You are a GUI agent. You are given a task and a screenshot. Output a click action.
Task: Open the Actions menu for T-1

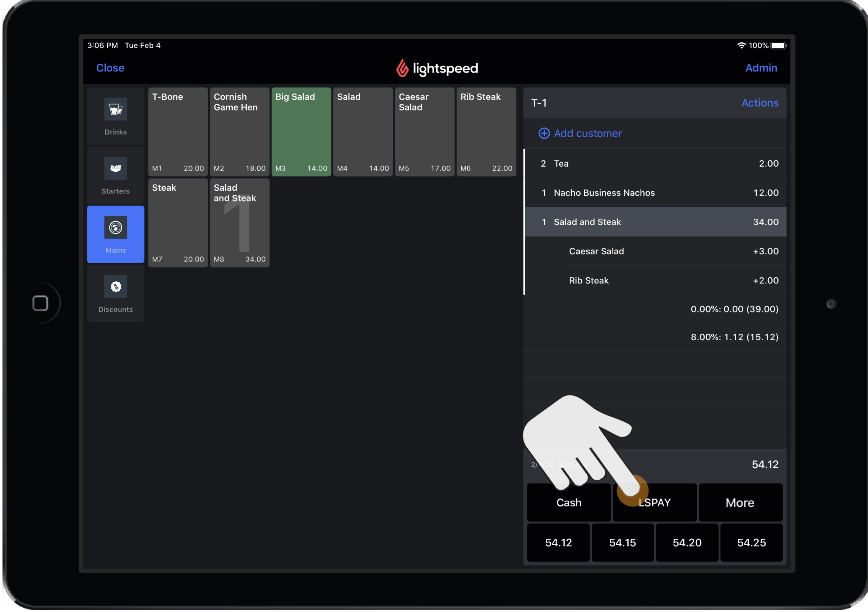click(x=760, y=103)
